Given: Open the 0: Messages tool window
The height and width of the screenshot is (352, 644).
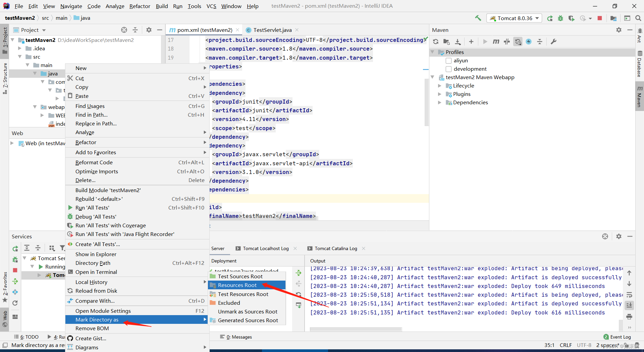Looking at the screenshot, I should (236, 337).
